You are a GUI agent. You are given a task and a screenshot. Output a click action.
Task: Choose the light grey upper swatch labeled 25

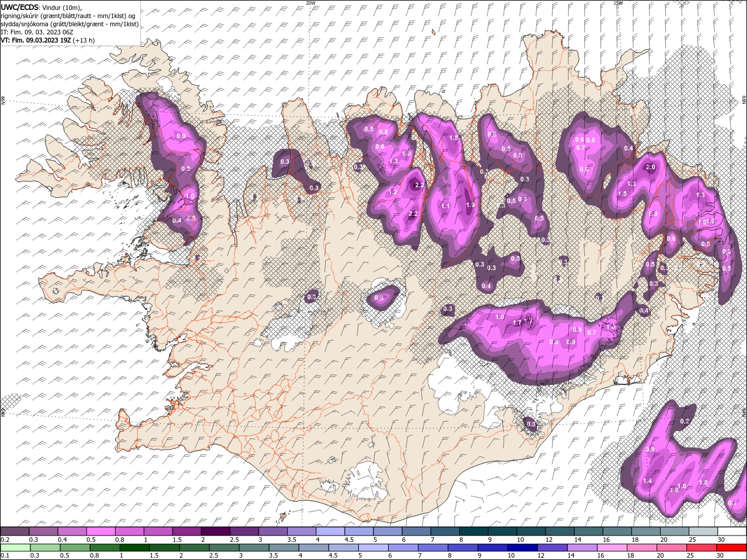[x=703, y=531]
